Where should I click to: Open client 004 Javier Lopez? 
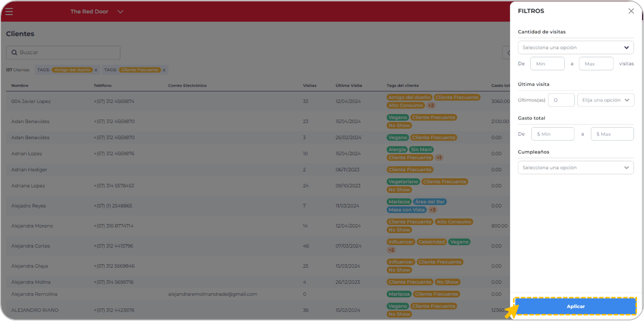tap(31, 101)
